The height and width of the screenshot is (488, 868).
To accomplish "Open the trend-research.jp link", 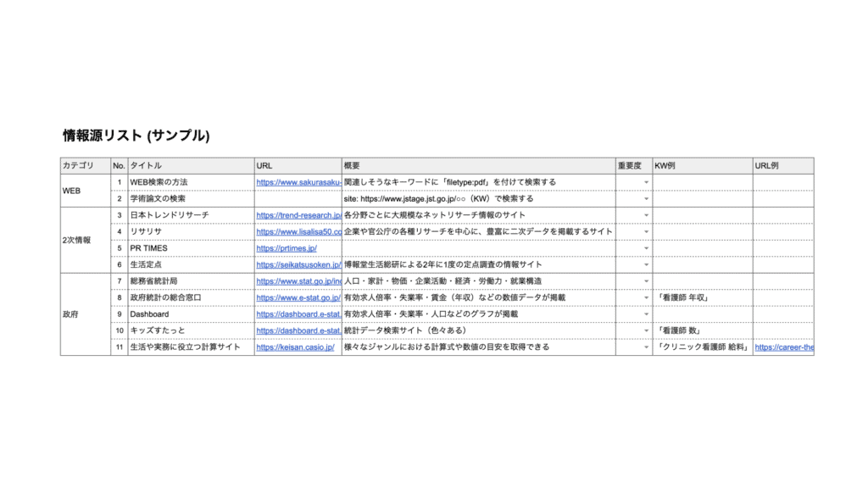I will tap(298, 215).
